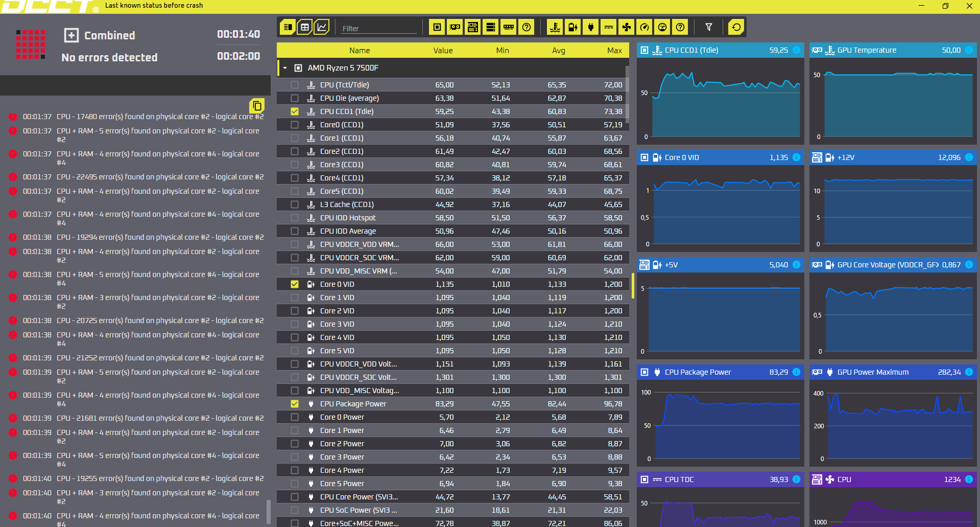Click the +12V voltage graph
The width and height of the screenshot is (980, 527).
click(x=893, y=208)
